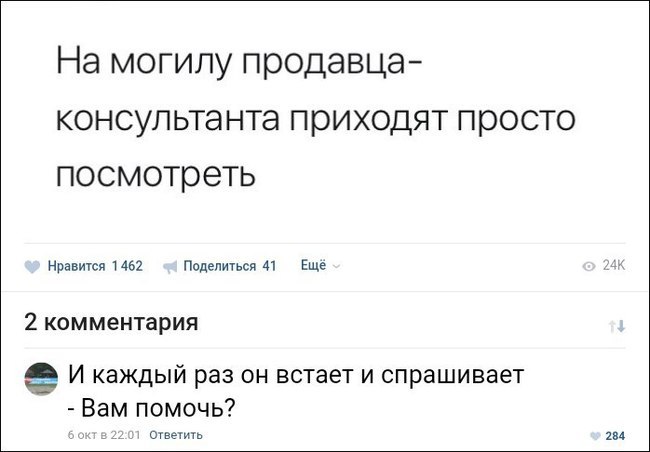Screen dimensions: 650x452
Task: Click the megaphone share icon
Action: click(x=169, y=267)
